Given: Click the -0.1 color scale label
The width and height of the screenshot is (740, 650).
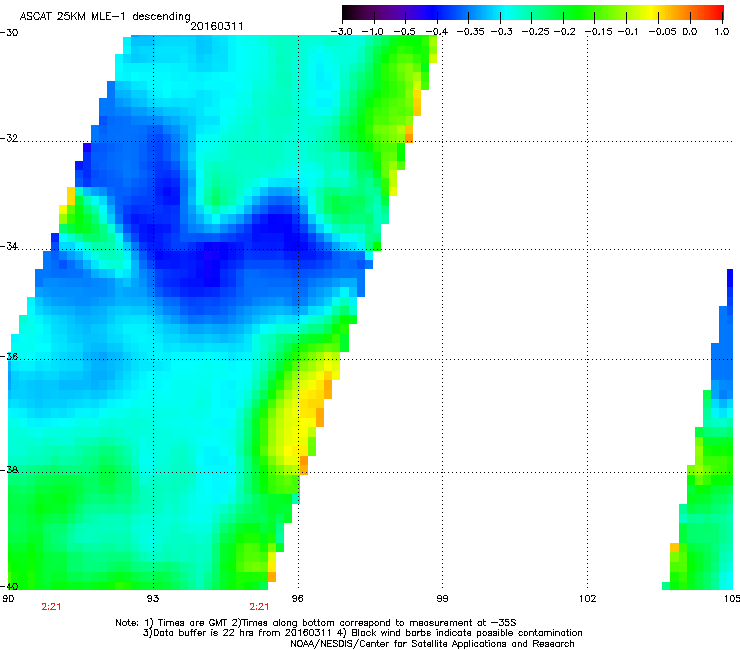Looking at the screenshot, I should 628,32.
